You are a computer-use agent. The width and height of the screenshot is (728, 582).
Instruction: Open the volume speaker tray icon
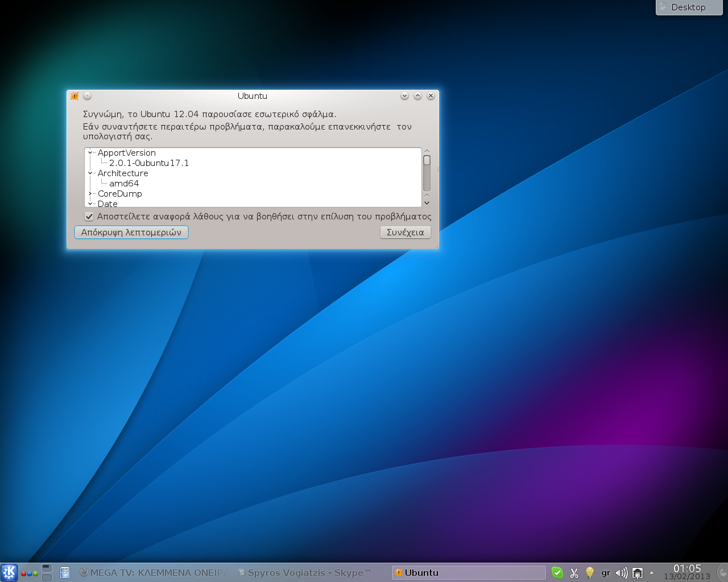click(621, 573)
